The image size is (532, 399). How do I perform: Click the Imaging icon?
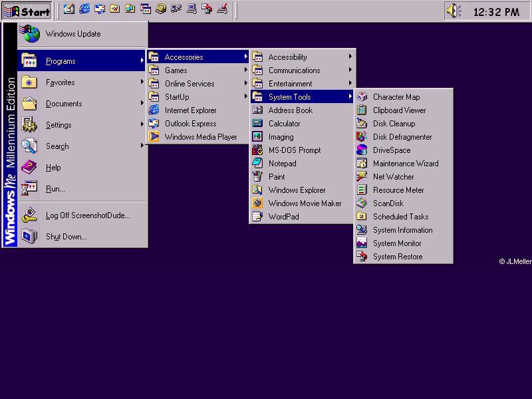(x=257, y=137)
